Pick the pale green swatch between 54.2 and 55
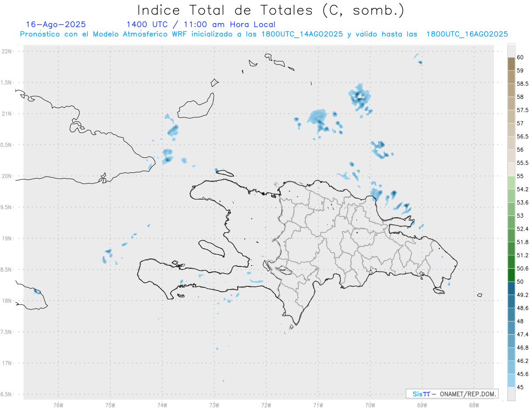Screen dimensions: 532x411 point(511,183)
